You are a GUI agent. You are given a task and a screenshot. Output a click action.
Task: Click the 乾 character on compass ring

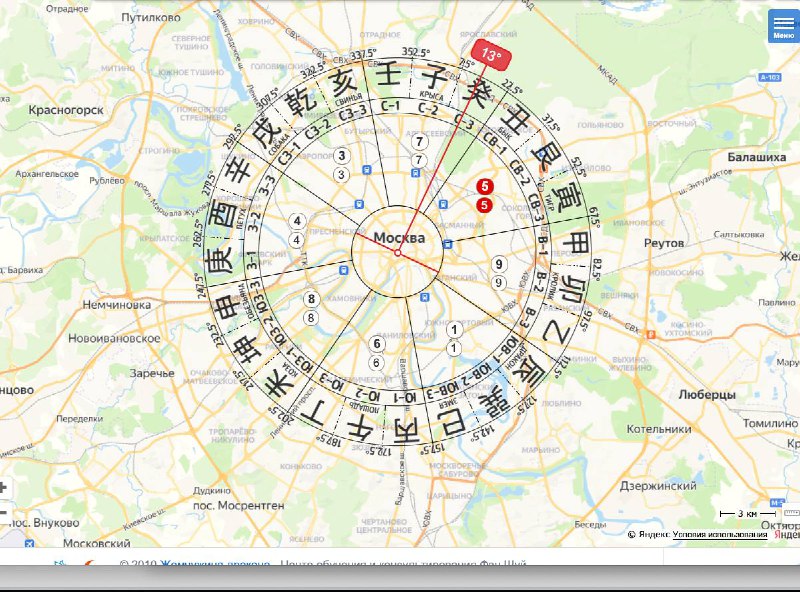[302, 104]
